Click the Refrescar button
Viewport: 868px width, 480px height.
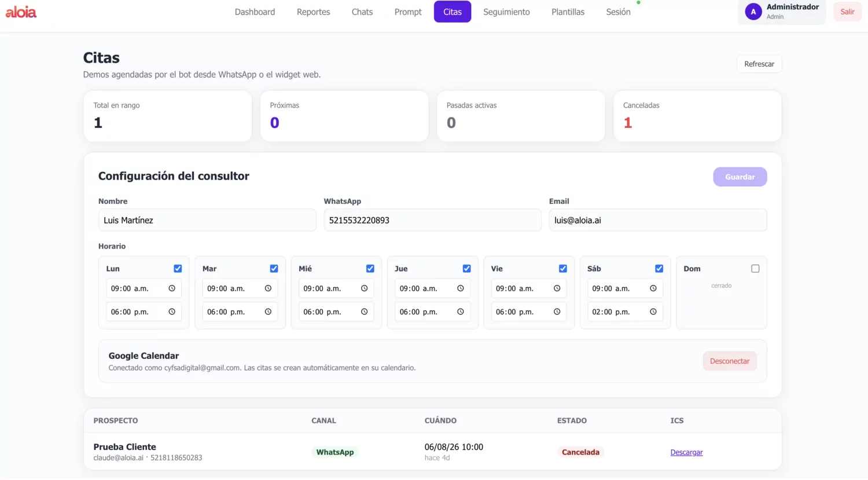click(759, 64)
